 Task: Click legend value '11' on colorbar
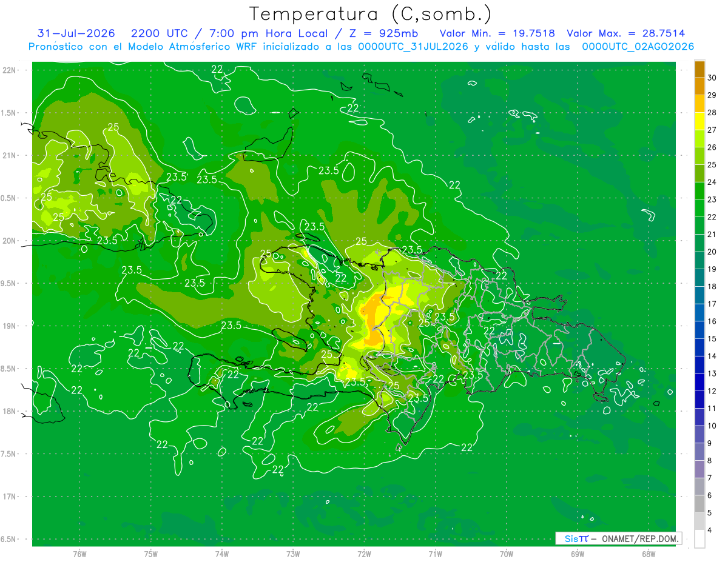[712, 409]
